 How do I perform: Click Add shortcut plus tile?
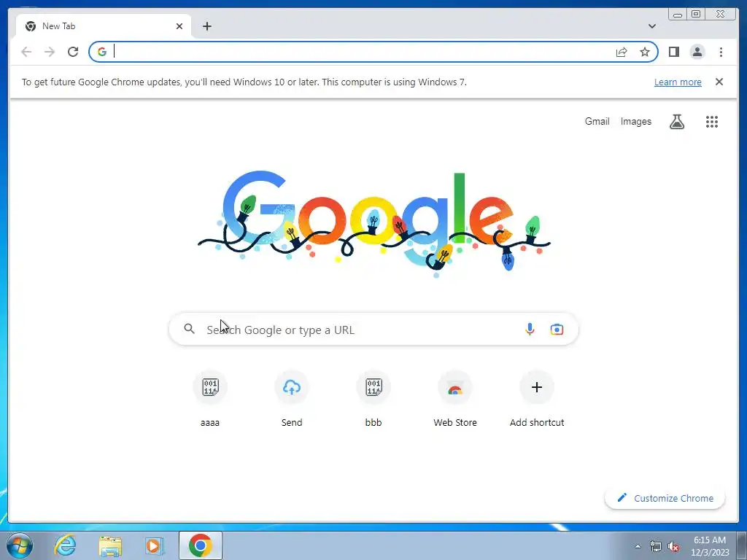[x=537, y=399]
